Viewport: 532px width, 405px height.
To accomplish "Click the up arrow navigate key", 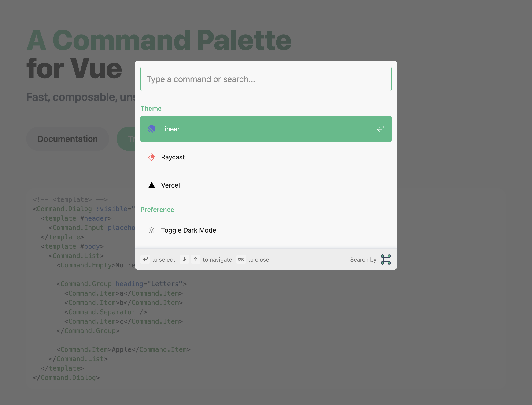I will pyautogui.click(x=196, y=259).
